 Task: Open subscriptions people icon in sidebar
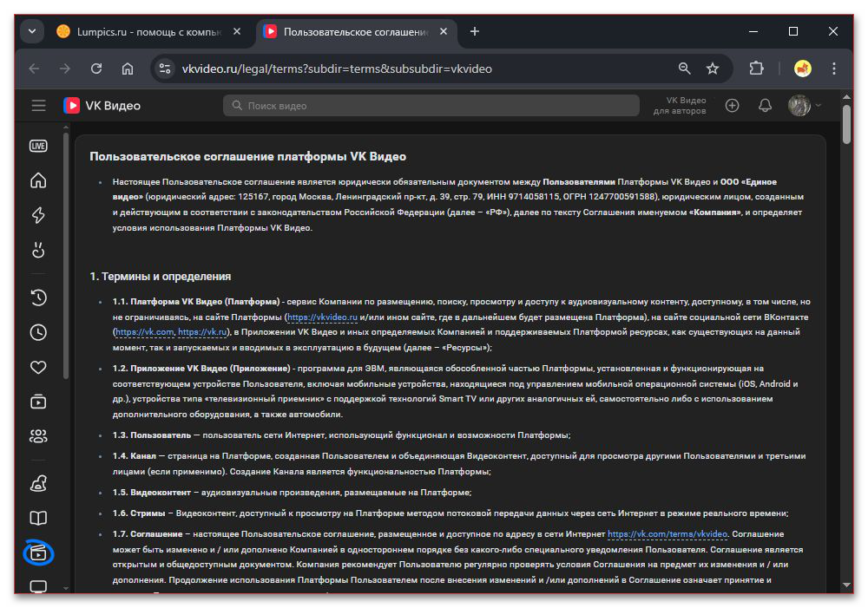[38, 436]
